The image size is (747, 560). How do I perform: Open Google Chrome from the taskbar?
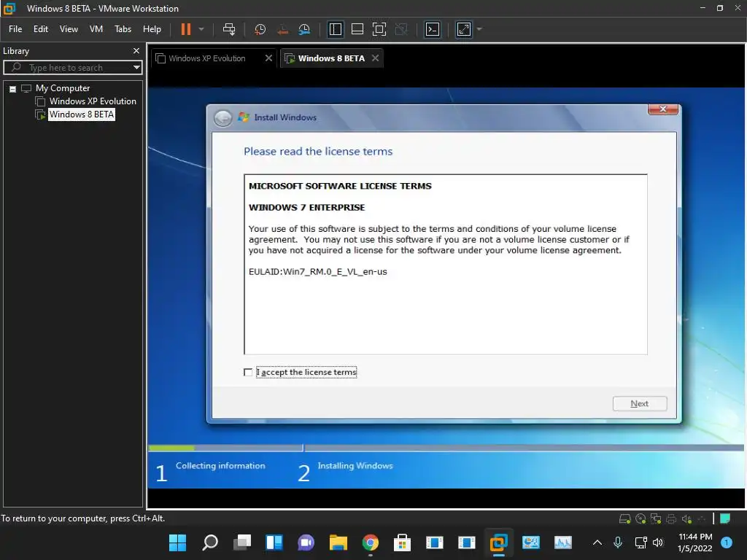(x=370, y=542)
